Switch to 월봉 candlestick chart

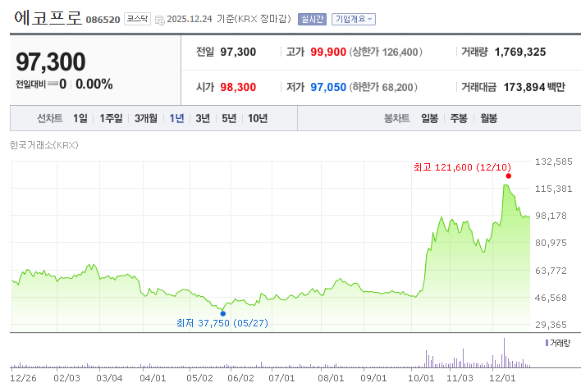click(489, 118)
